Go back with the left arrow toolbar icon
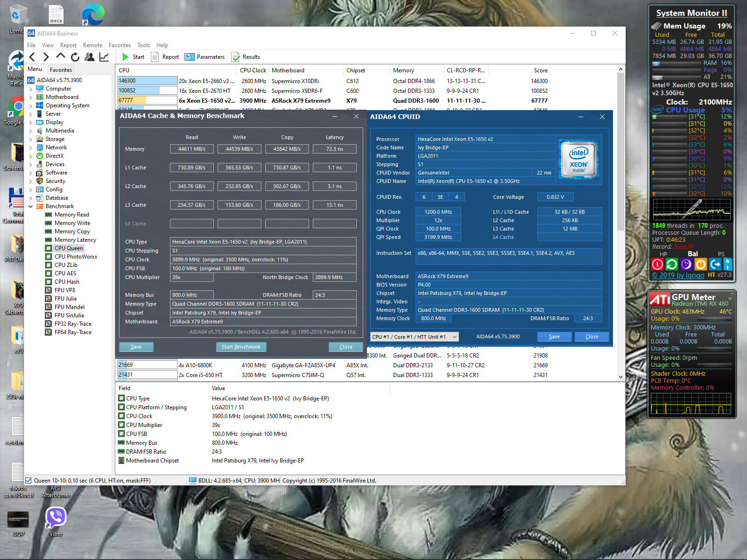The height and width of the screenshot is (560, 747). (x=32, y=57)
